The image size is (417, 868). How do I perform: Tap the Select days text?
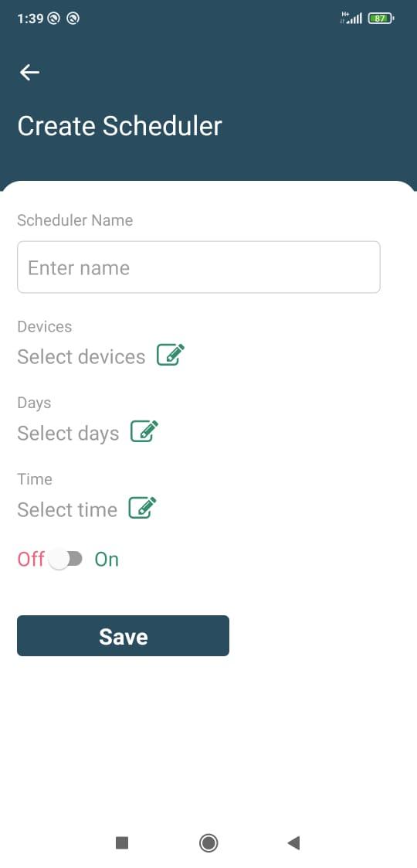click(68, 433)
